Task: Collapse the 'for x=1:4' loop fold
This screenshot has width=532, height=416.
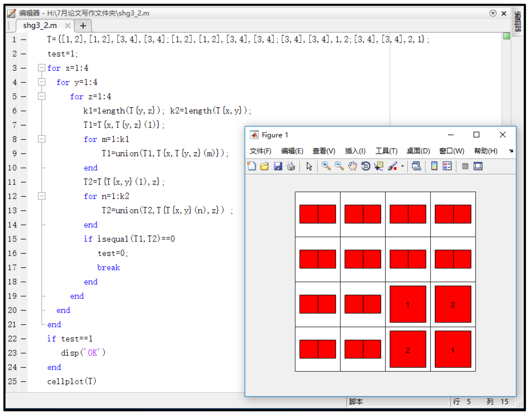Action: (42, 68)
